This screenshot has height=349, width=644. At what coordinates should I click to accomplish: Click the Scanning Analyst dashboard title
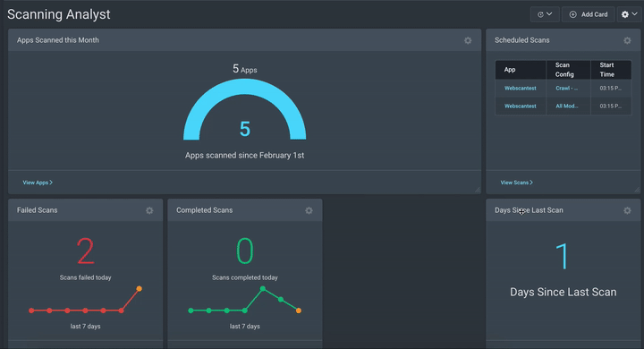click(59, 14)
